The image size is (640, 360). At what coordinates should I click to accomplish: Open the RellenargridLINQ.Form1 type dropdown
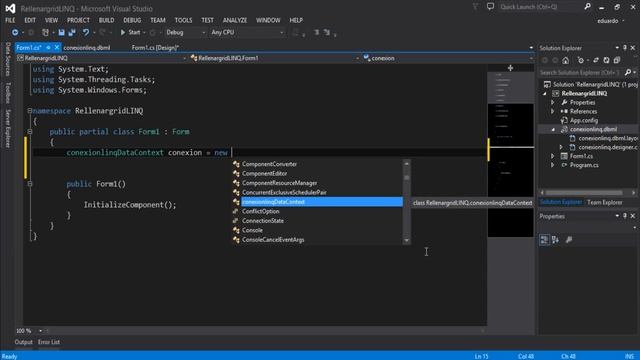click(x=274, y=58)
